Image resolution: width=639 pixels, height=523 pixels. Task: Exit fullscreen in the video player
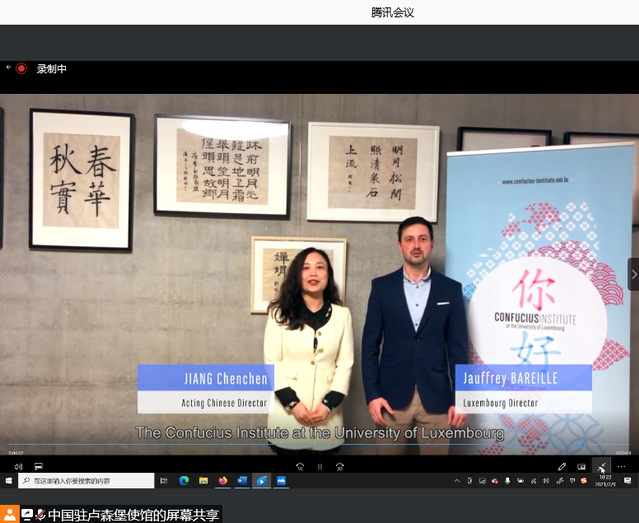point(602,466)
